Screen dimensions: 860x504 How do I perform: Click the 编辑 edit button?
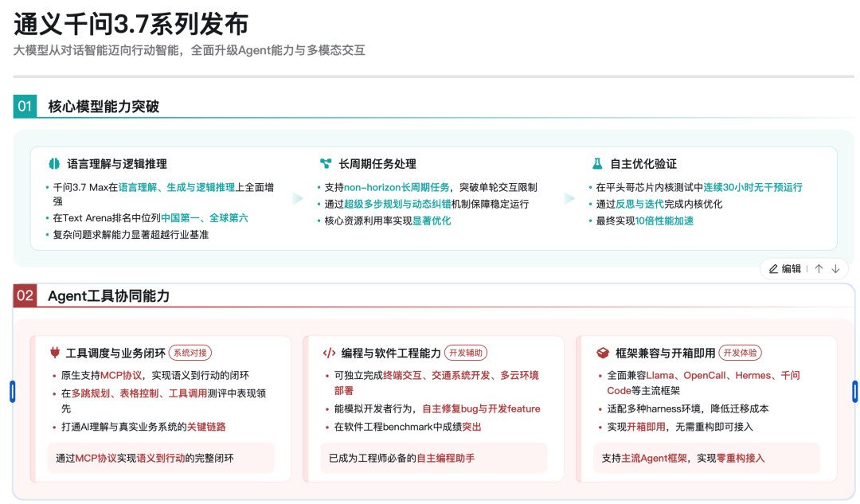pos(785,269)
